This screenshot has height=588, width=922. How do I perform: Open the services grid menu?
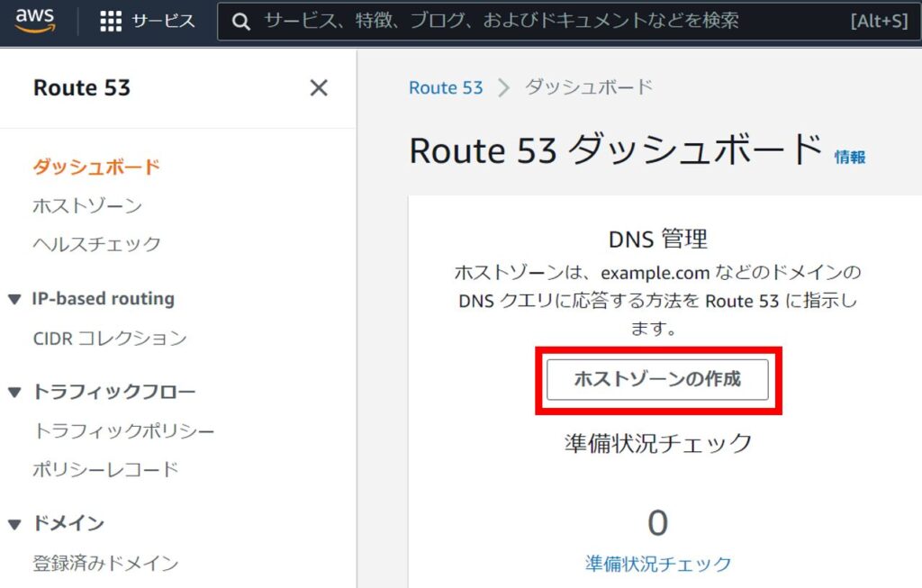pyautogui.click(x=111, y=22)
